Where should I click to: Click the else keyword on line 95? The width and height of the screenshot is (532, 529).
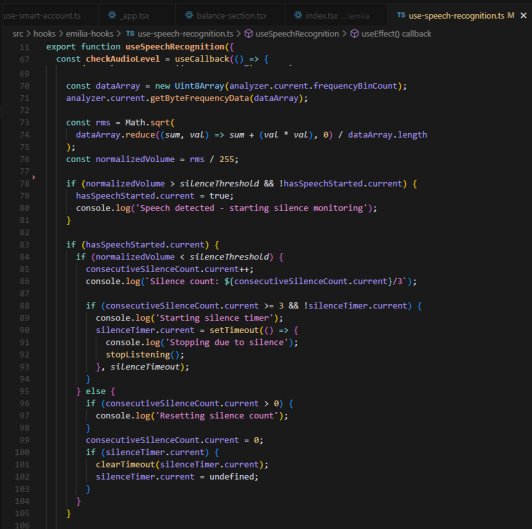point(95,391)
